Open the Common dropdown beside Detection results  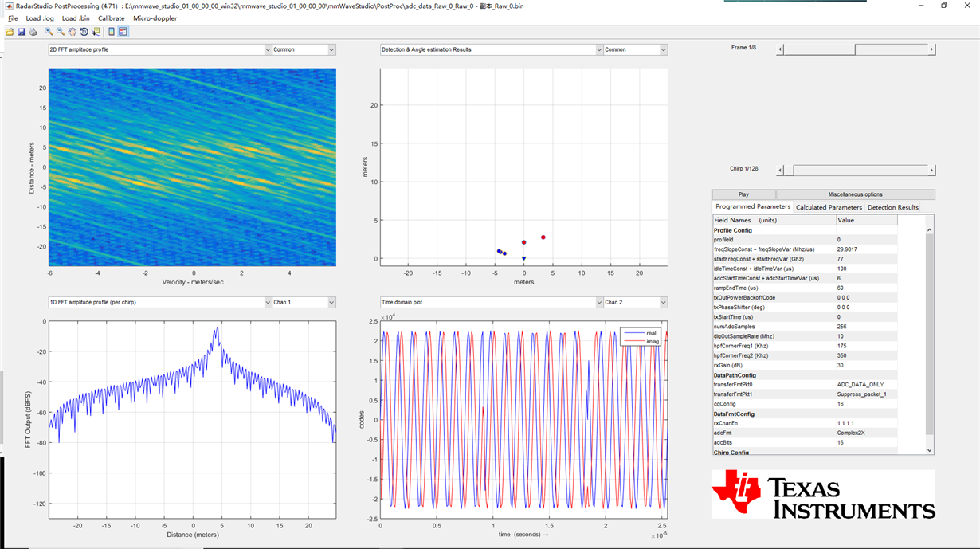(635, 49)
